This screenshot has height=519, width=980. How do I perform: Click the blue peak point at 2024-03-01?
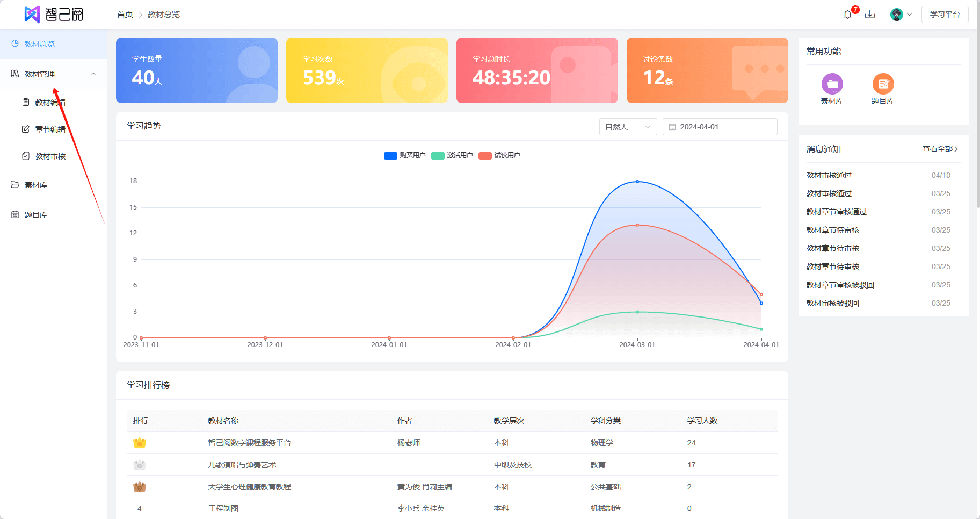click(x=637, y=182)
